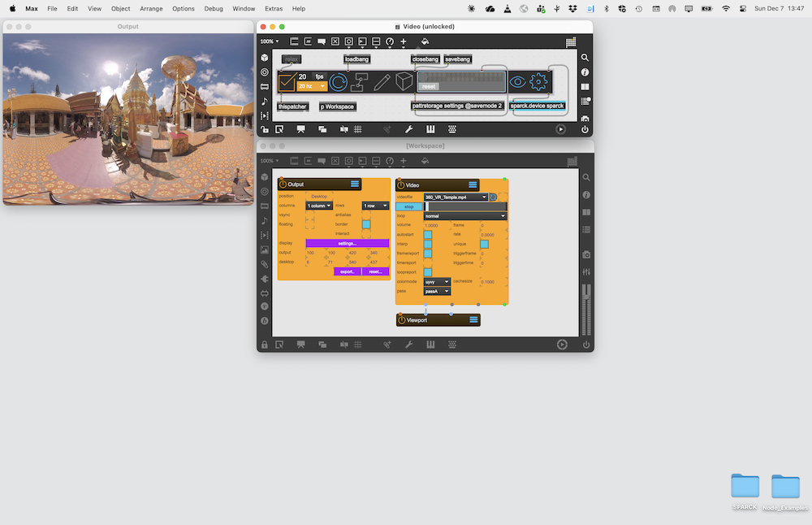Open the 20 hz rate dropdown
The width and height of the screenshot is (812, 525).
tap(312, 86)
